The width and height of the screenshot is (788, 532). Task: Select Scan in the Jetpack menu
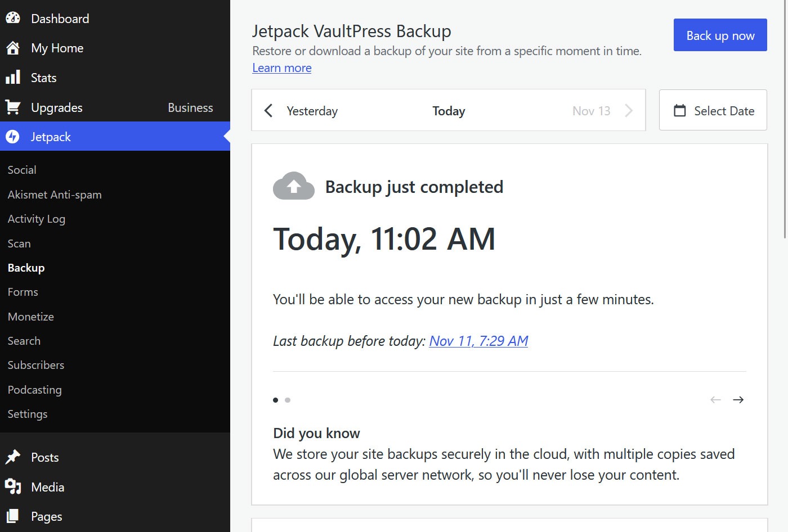19,244
